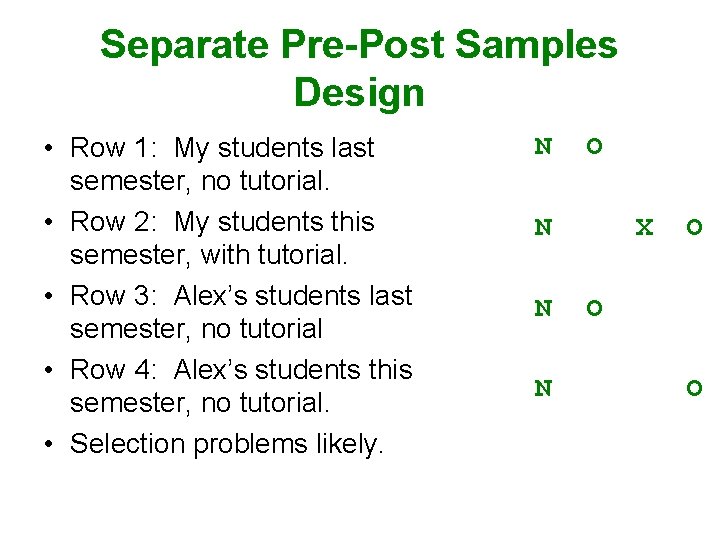Screen dimensions: 720x540
Task: Select the 'Row 3: Alex's students last' text
Action: click(x=241, y=296)
